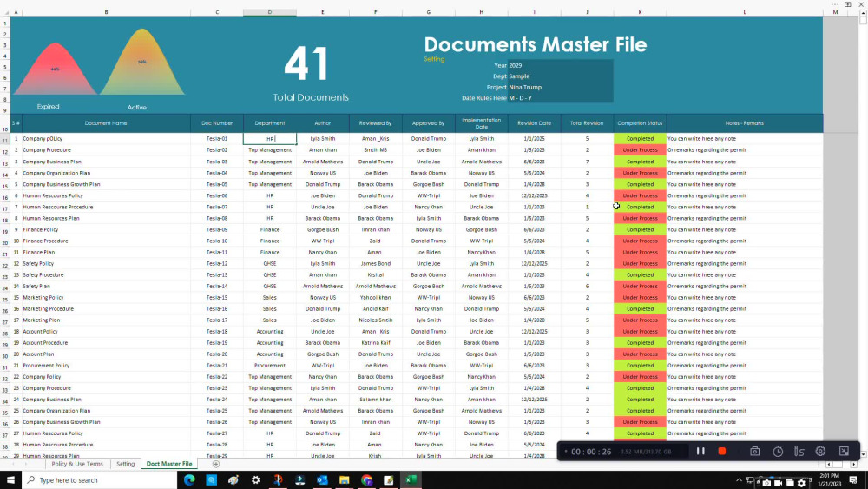Click the Completion Status header cell

(x=640, y=123)
